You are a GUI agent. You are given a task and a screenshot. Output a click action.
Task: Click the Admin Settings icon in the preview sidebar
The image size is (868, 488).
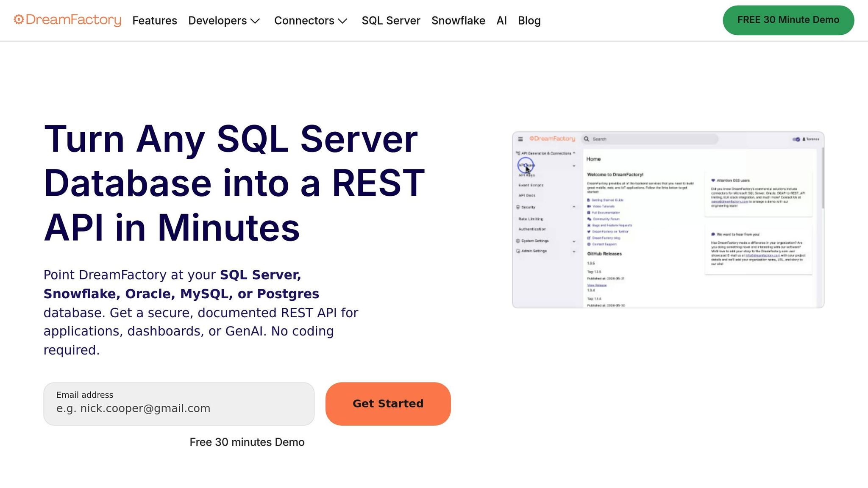tap(518, 251)
